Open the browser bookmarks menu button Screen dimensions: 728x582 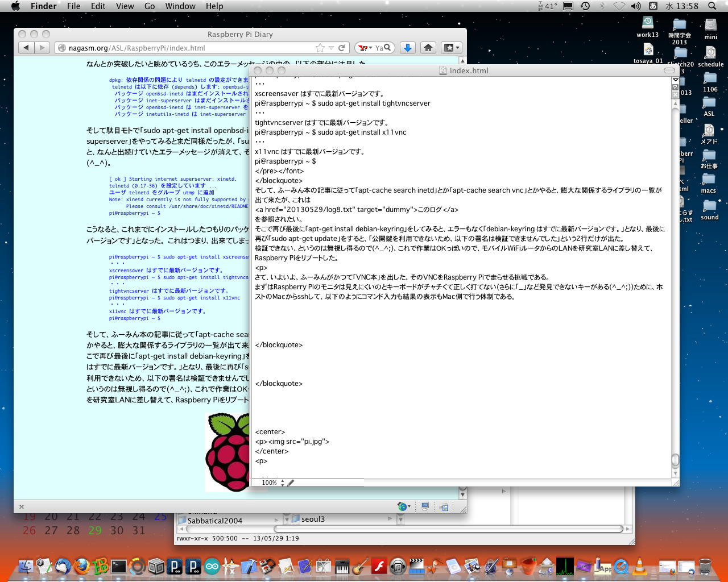point(452,48)
